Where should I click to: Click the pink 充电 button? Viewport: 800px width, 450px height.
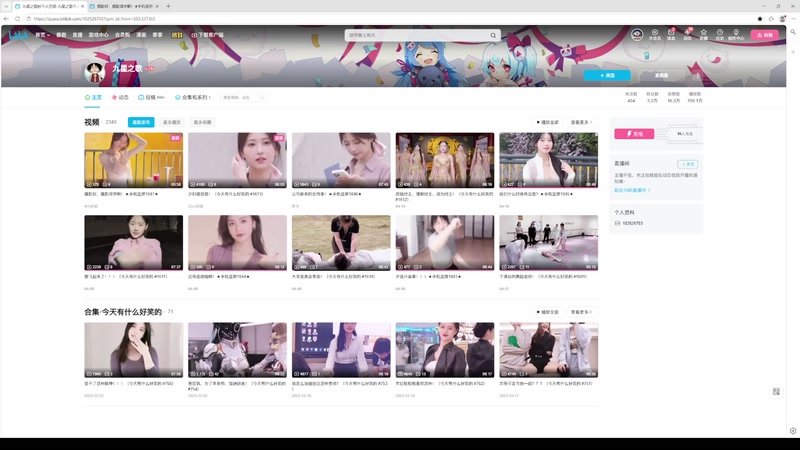tap(634, 133)
